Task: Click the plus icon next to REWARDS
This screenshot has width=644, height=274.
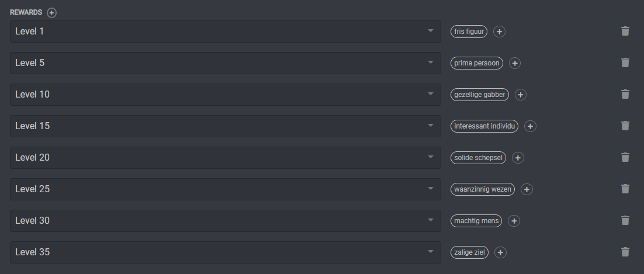Action: pos(52,13)
